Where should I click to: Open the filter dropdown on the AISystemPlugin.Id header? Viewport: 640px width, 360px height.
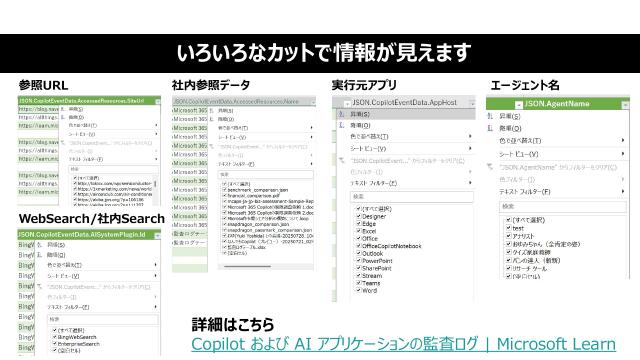(158, 235)
